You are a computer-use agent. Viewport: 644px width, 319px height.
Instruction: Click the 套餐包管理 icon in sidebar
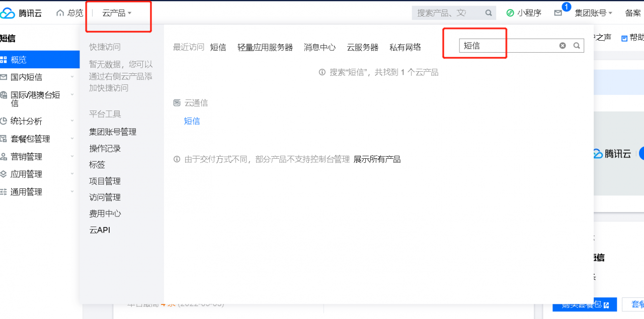pos(5,139)
